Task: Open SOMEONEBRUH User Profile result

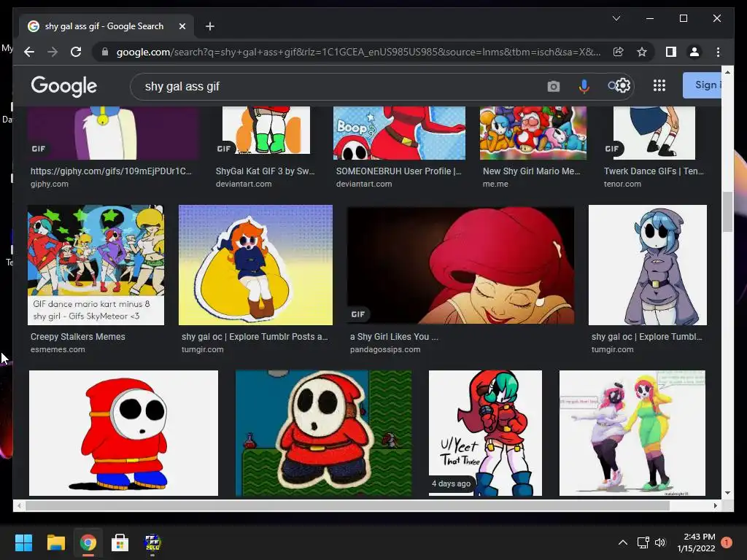Action: tap(399, 176)
